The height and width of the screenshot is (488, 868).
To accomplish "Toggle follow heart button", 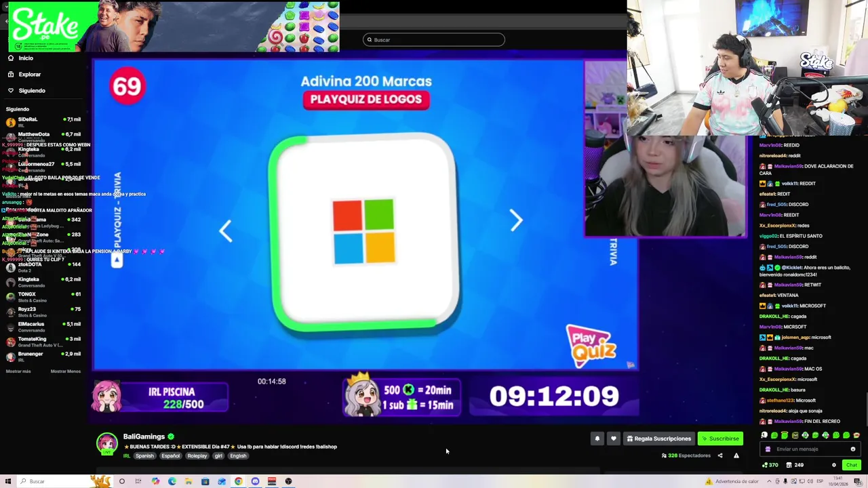I will click(614, 439).
